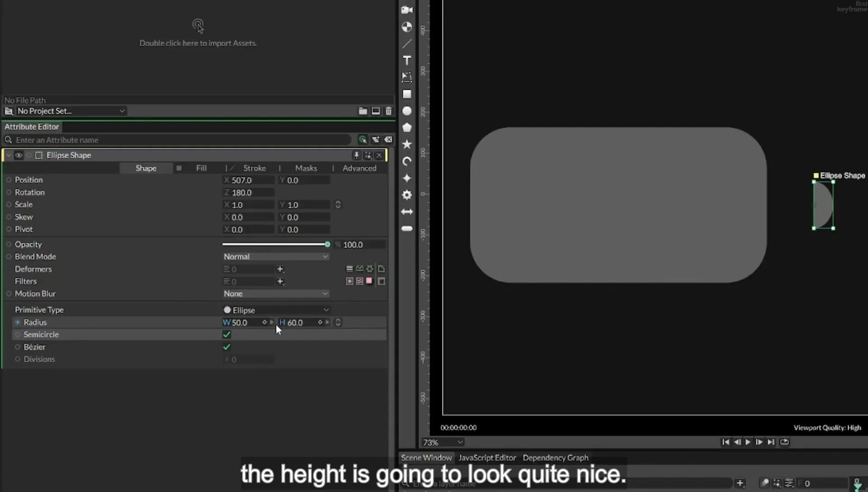868x492 pixels.
Task: Select the Cog shape tool
Action: [x=407, y=195]
